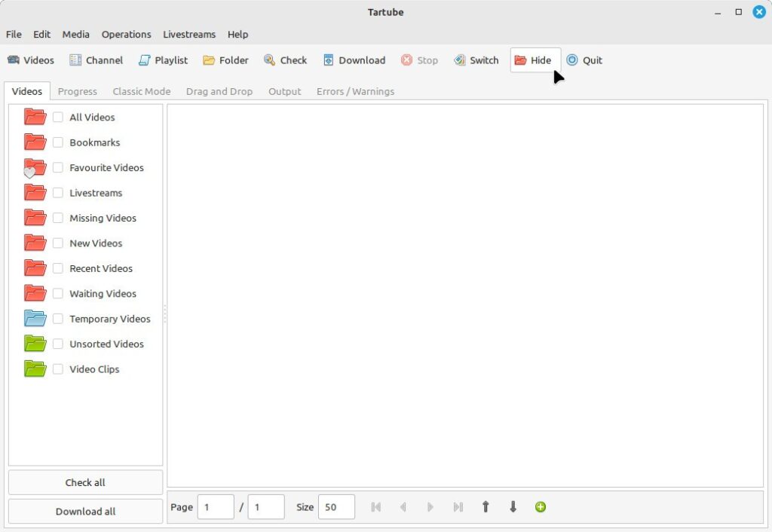Start the Download operation from toolbar
772x532 pixels.
pos(354,60)
